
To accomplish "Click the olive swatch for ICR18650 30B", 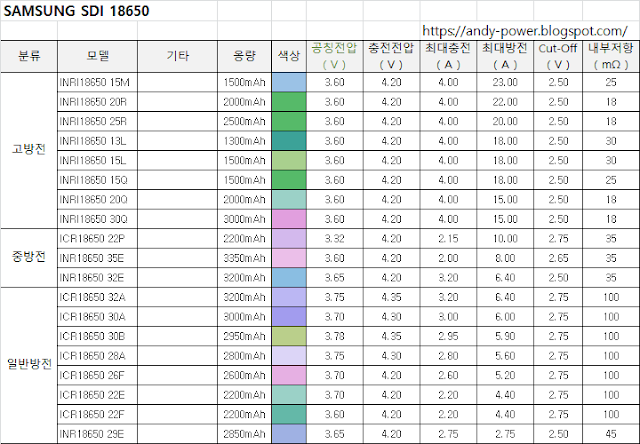I will [289, 336].
